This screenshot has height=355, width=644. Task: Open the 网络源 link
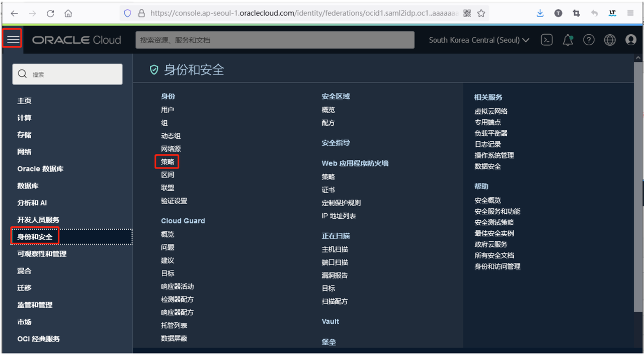coord(171,149)
